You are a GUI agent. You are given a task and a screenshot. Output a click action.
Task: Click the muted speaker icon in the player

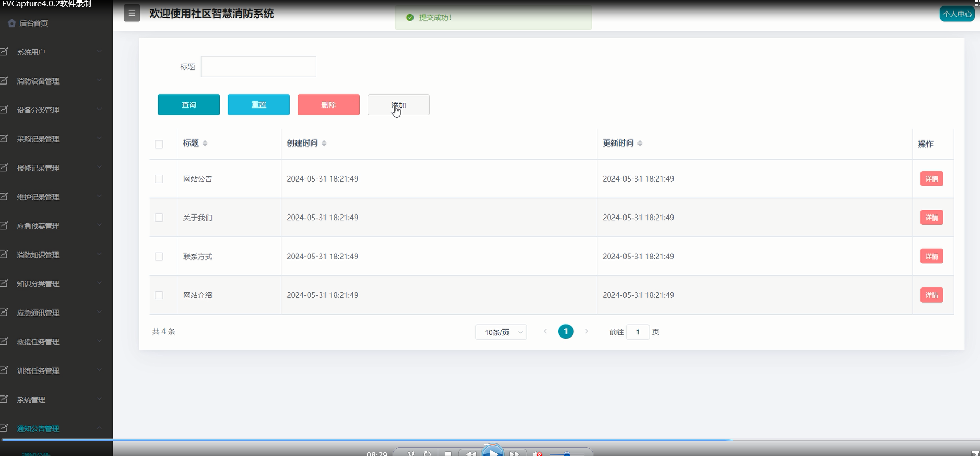click(x=538, y=453)
